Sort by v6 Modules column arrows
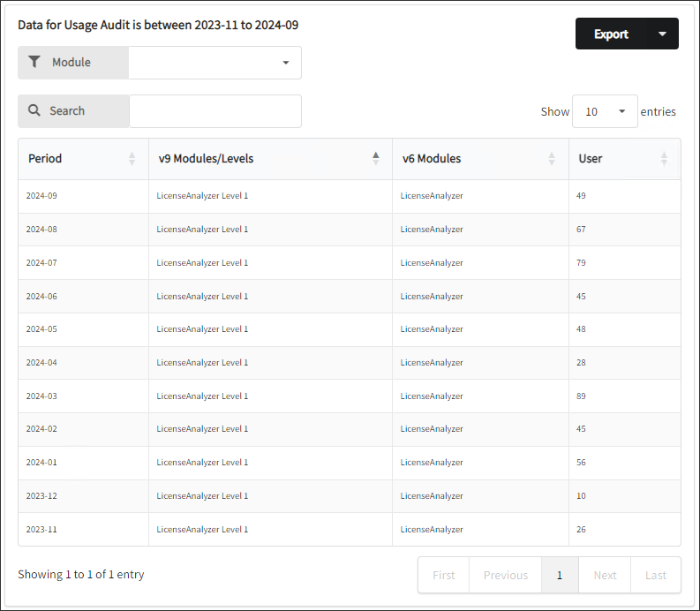This screenshot has width=700, height=611. pos(552,159)
